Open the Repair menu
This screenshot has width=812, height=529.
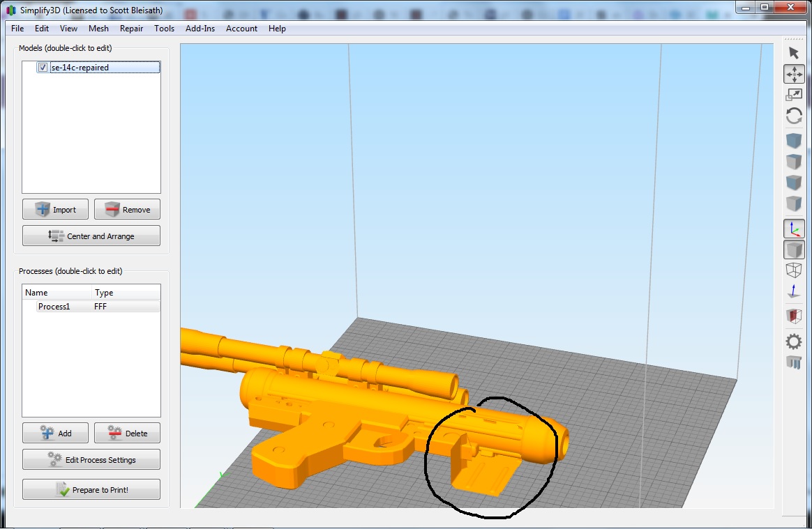click(131, 29)
